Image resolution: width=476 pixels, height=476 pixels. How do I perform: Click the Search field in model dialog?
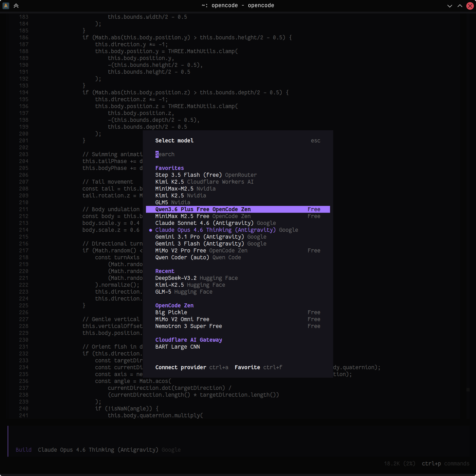click(165, 154)
